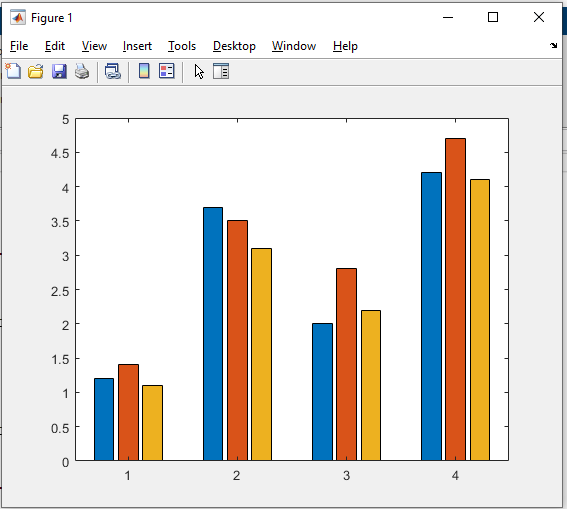Image resolution: width=567 pixels, height=509 pixels.
Task: Click the y-axis label 4.5
Action: 60,154
